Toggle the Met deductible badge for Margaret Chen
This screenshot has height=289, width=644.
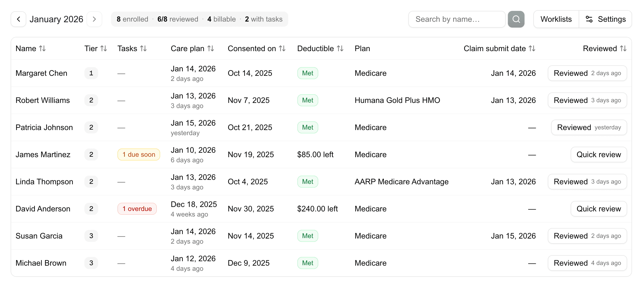308,73
